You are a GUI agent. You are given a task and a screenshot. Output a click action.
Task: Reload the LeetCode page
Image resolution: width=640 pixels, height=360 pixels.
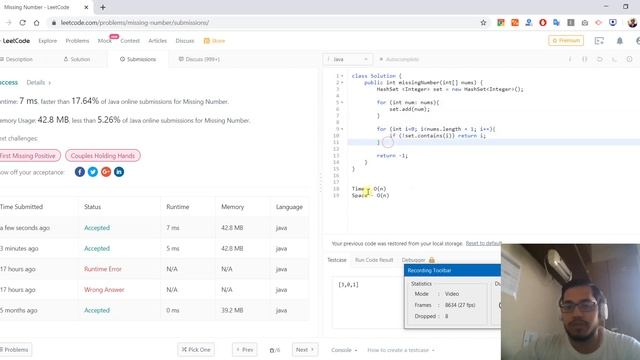[x=22, y=23]
